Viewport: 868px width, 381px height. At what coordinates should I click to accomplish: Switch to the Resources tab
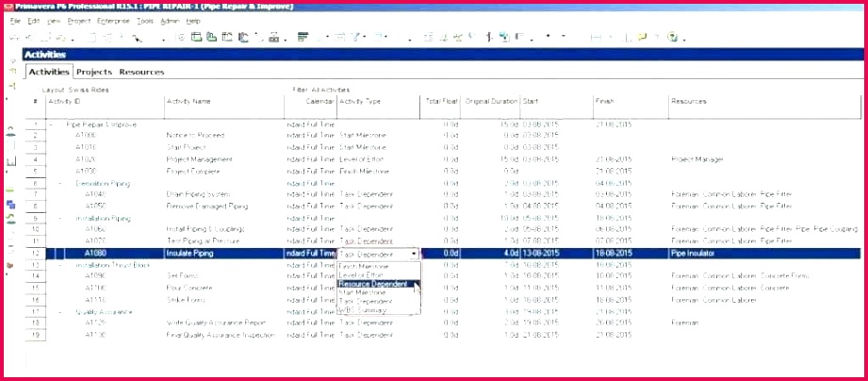(141, 72)
